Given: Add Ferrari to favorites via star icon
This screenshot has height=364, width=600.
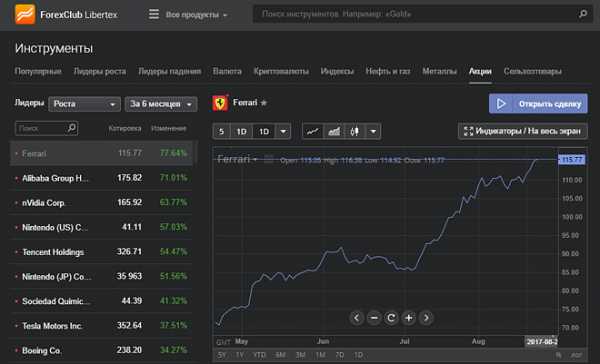Looking at the screenshot, I should point(264,103).
